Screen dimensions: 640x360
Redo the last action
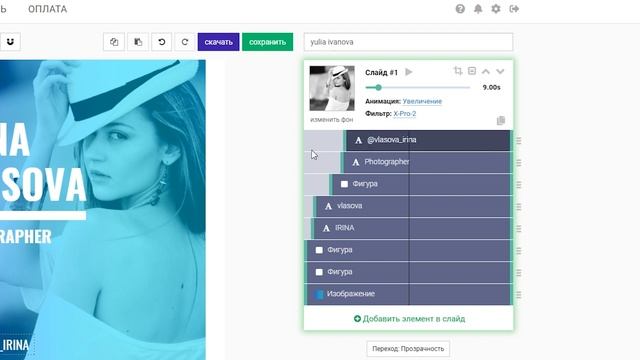185,42
